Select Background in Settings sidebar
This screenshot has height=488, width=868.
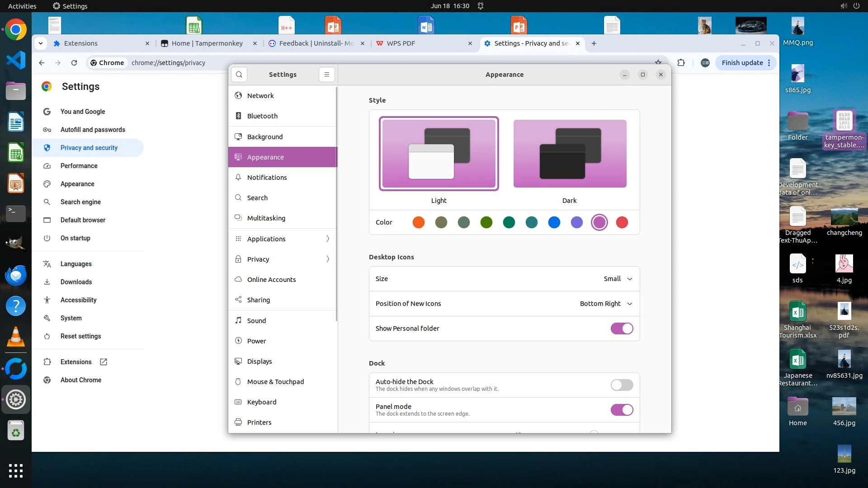click(x=264, y=136)
